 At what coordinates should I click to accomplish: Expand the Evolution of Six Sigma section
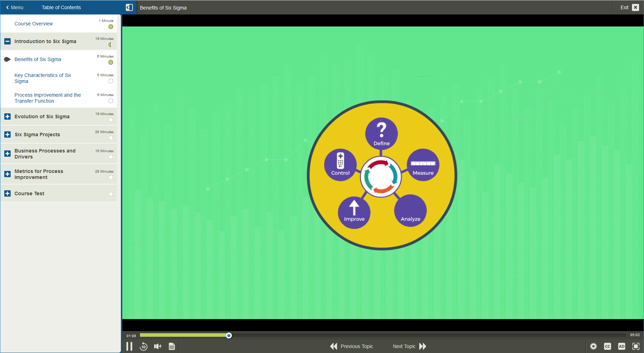(7, 116)
